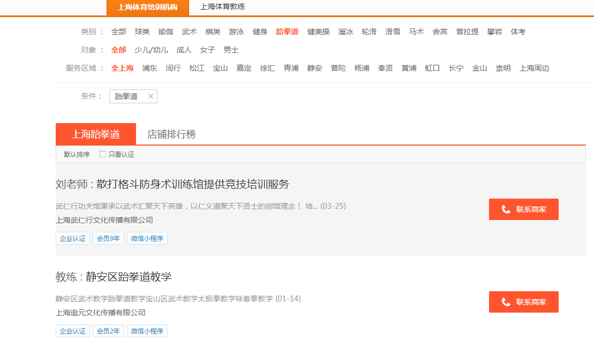
Task: Select the highlighted 跆拳道 category
Action: (287, 32)
